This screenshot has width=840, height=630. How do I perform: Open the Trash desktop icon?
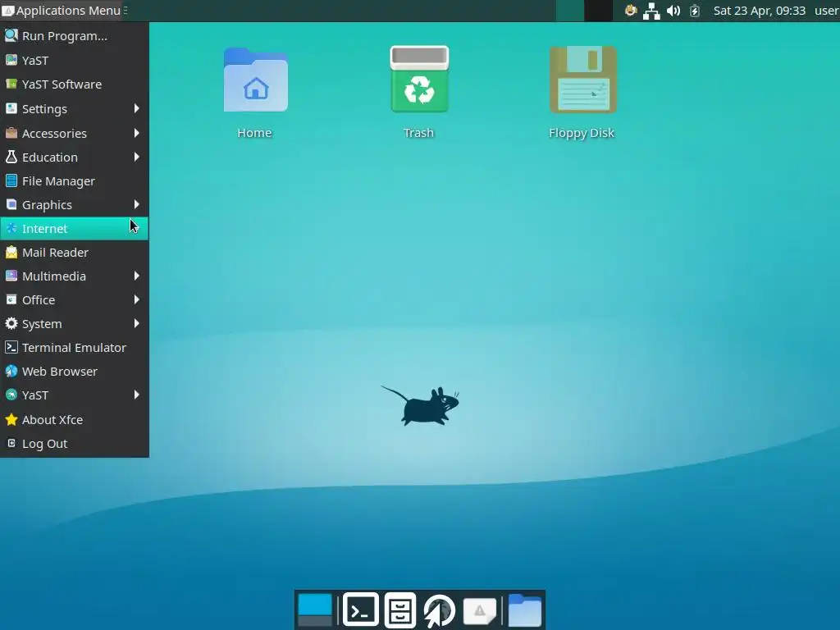pos(419,80)
